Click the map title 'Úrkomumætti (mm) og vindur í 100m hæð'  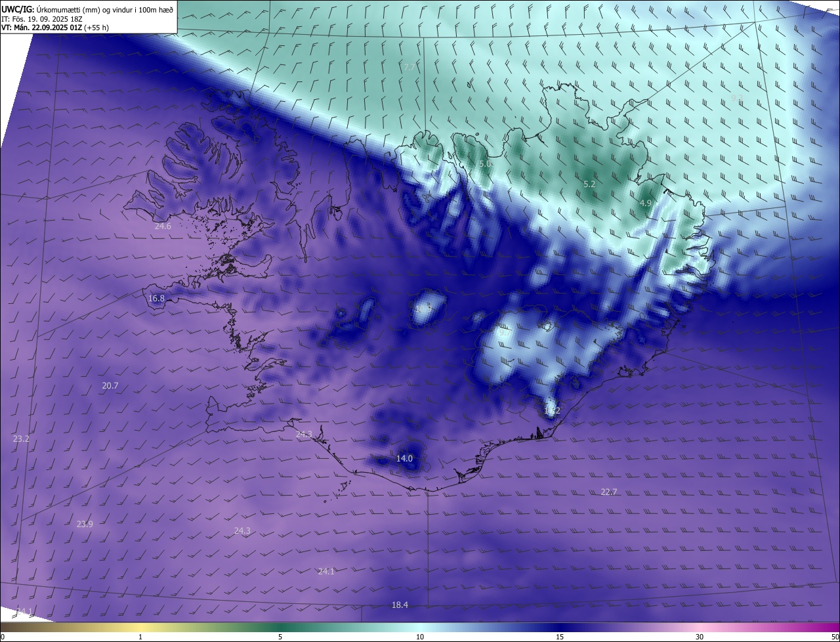click(104, 9)
